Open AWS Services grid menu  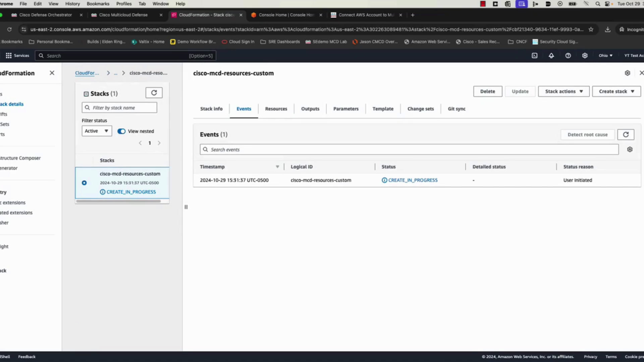[x=9, y=56]
